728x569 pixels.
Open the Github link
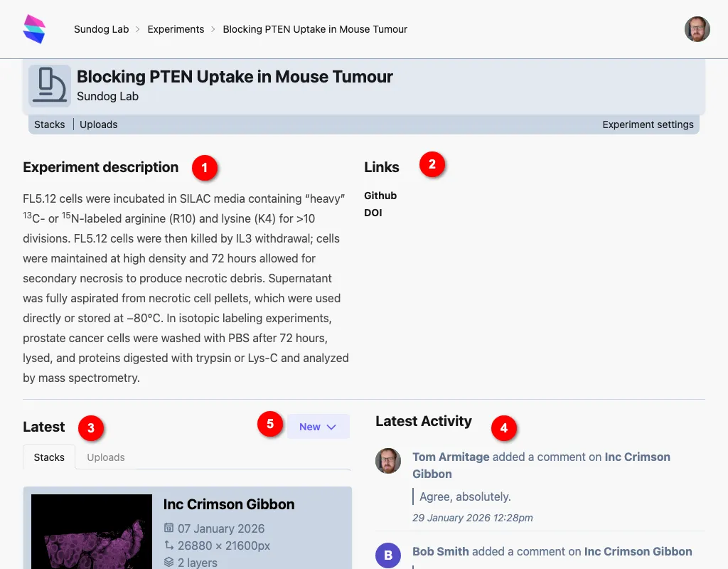coord(380,196)
